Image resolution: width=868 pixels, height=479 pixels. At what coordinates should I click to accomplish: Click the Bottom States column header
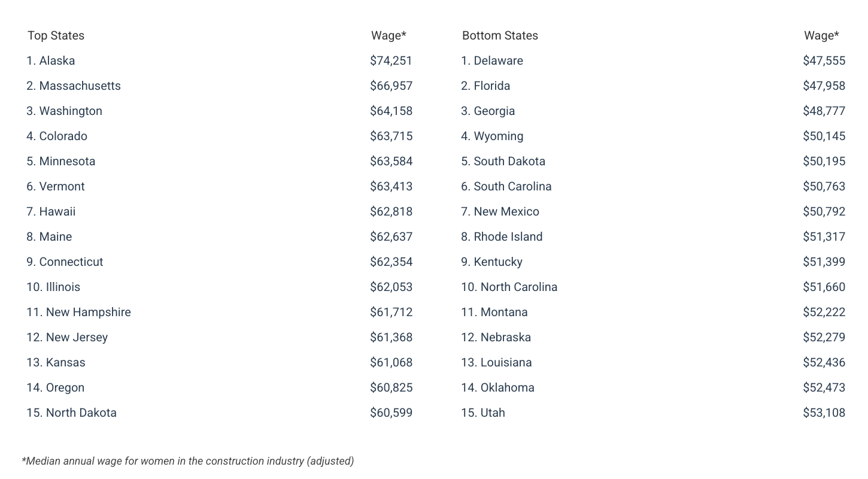coord(500,35)
